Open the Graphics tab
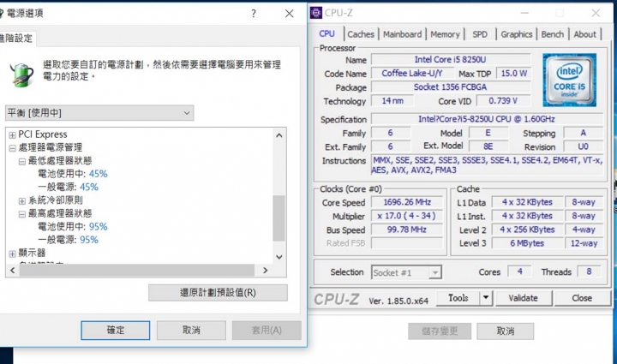Viewport: 617px width, 364px height. pyautogui.click(x=516, y=34)
